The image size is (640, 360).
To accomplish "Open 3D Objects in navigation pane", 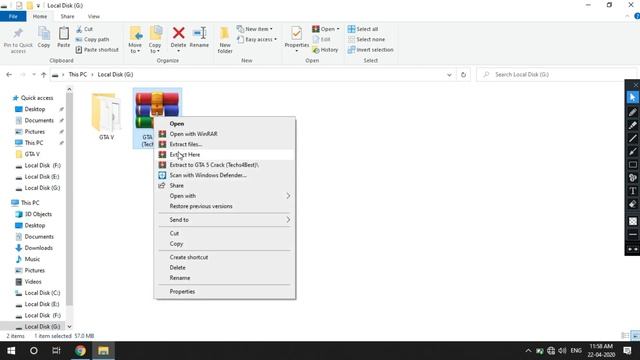I will pos(38,214).
